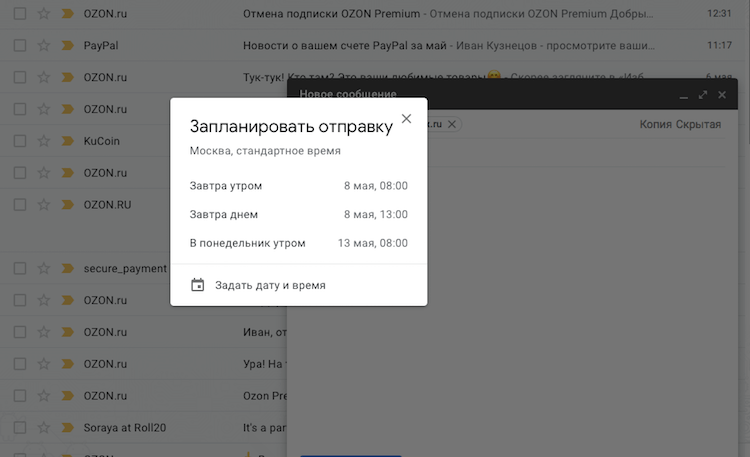This screenshot has height=457, width=750.
Task: Mark the Soraya at Roll20 email as important
Action: (x=68, y=428)
